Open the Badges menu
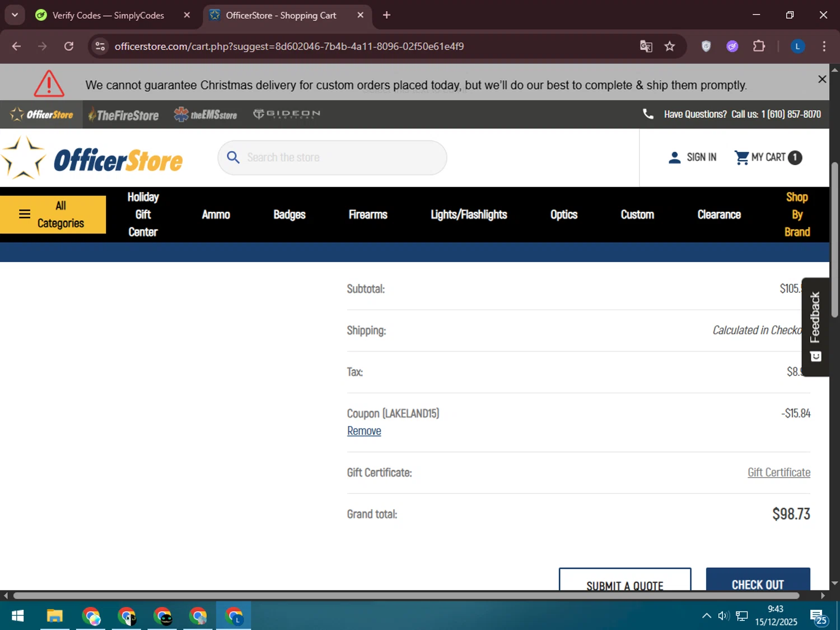 pos(290,214)
